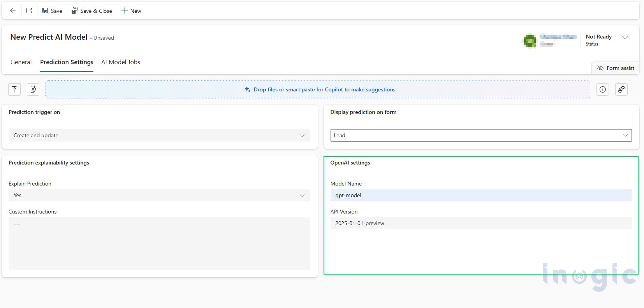Screen dimensions: 644x308
Task: Toggle the Form assist visibility button
Action: (x=616, y=68)
